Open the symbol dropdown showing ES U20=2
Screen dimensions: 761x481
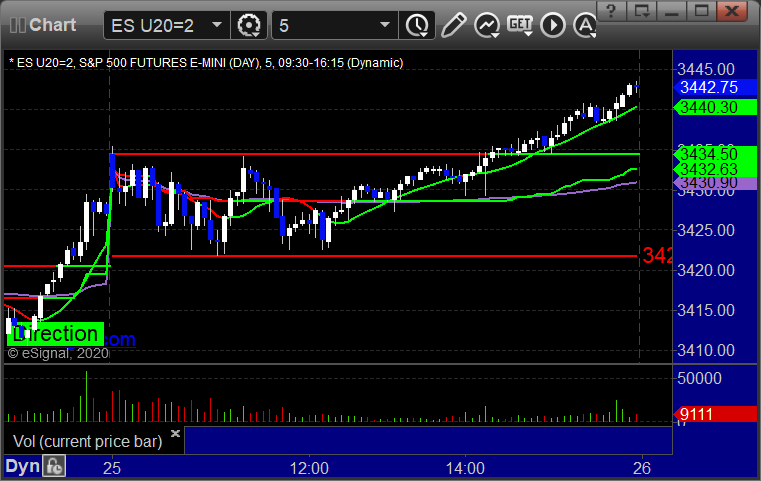pyautogui.click(x=166, y=25)
